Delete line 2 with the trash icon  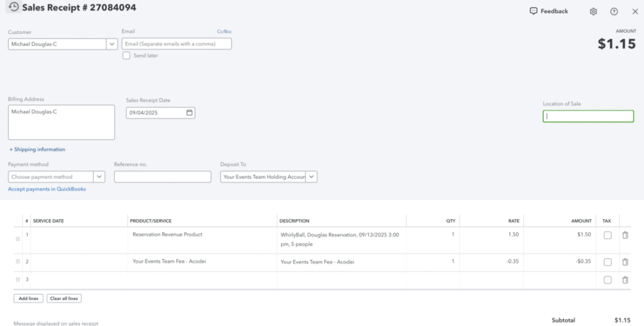625,262
